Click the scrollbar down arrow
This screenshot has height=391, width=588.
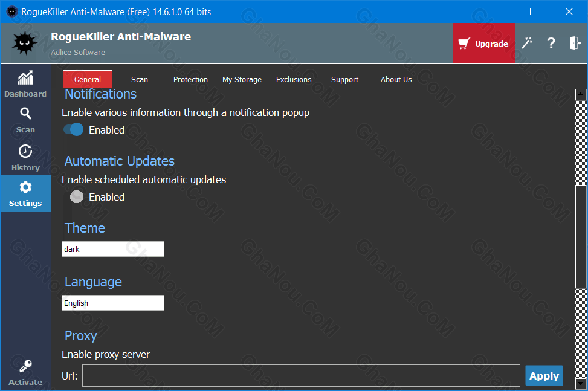coord(581,384)
